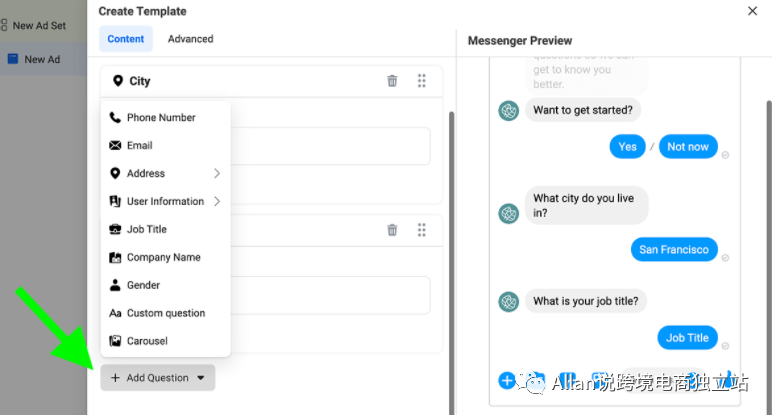Expand the Address submenu
Image resolution: width=773 pixels, height=416 pixels.
point(216,173)
